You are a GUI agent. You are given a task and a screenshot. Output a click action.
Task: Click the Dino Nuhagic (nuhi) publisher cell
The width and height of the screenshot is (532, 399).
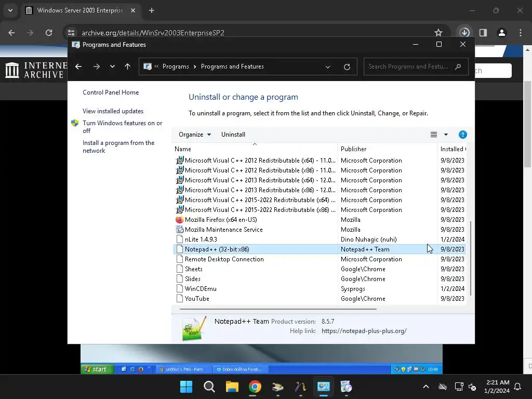[x=368, y=239]
